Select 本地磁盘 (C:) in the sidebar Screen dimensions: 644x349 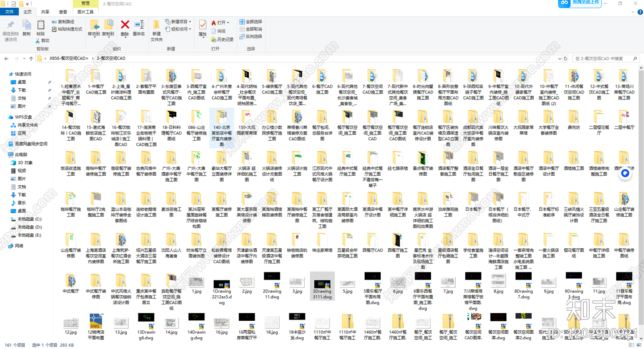29,219
